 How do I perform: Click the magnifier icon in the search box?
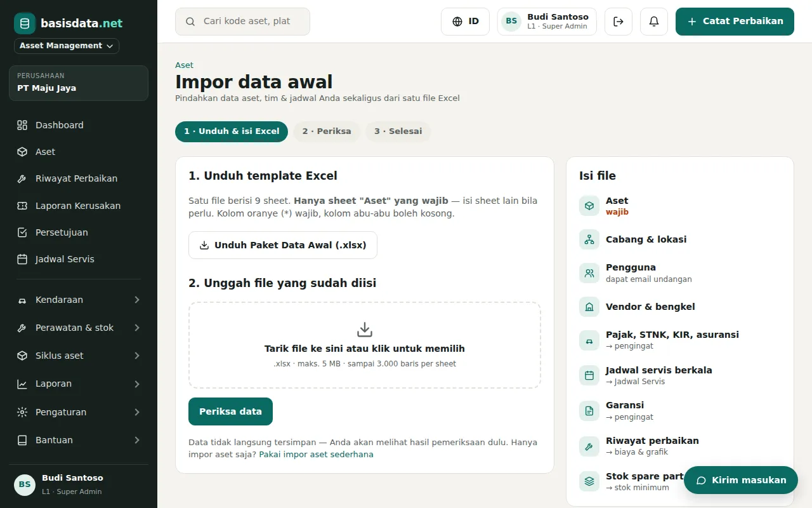pos(190,22)
